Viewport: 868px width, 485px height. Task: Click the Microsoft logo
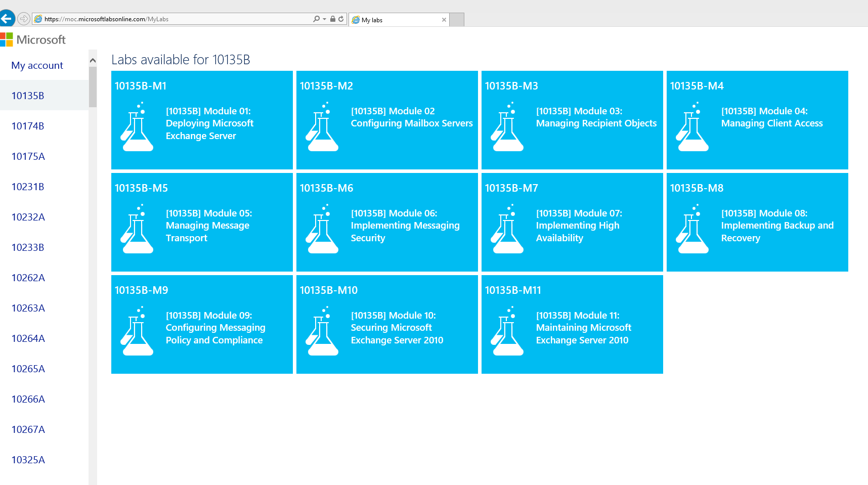click(x=33, y=39)
